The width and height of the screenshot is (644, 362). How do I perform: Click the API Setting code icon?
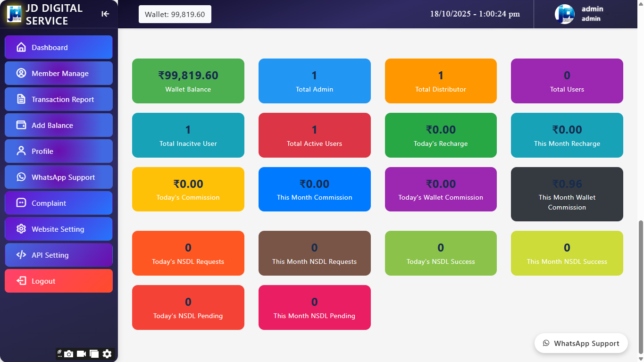coord(21,255)
